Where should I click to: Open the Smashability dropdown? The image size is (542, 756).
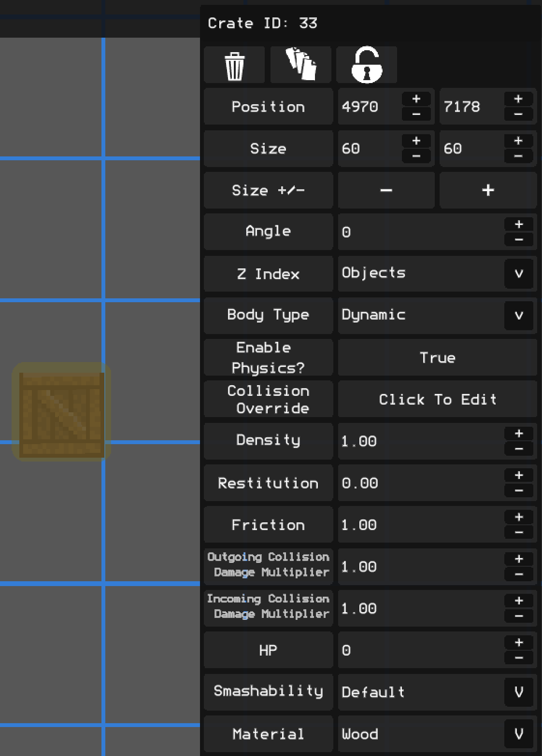[x=519, y=692]
